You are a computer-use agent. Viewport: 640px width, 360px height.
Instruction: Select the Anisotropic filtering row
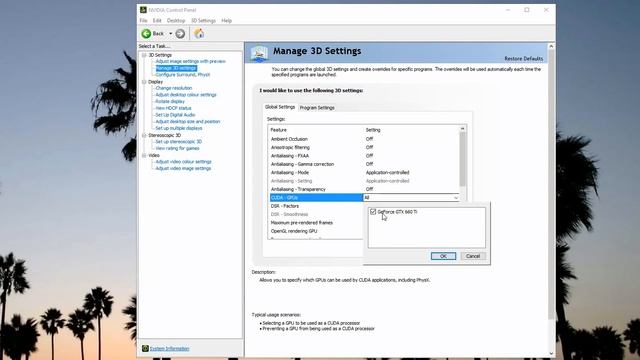[364, 147]
